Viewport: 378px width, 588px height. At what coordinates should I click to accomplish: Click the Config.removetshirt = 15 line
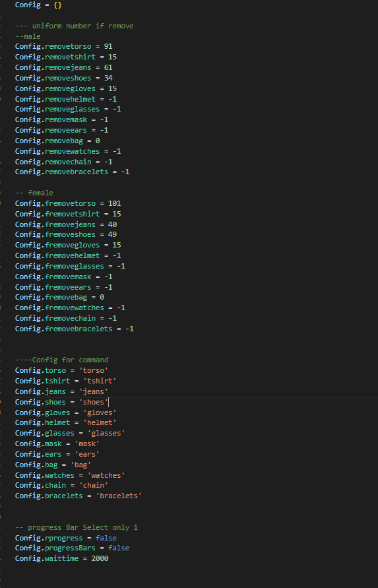[x=66, y=57]
